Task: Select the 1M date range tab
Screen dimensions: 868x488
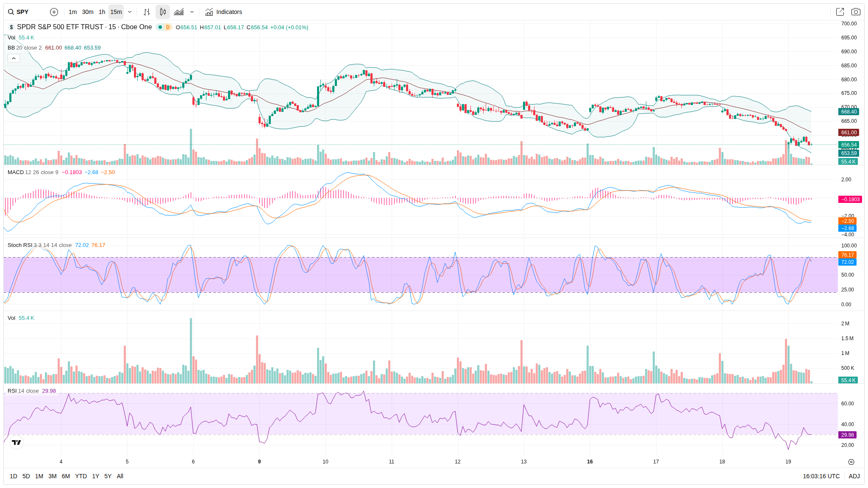Action: pos(39,476)
